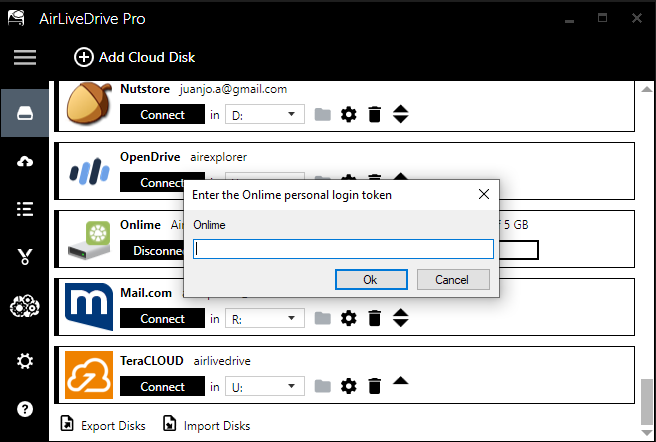Disconnect the Onlime disk
The height and width of the screenshot is (442, 656).
coord(152,250)
